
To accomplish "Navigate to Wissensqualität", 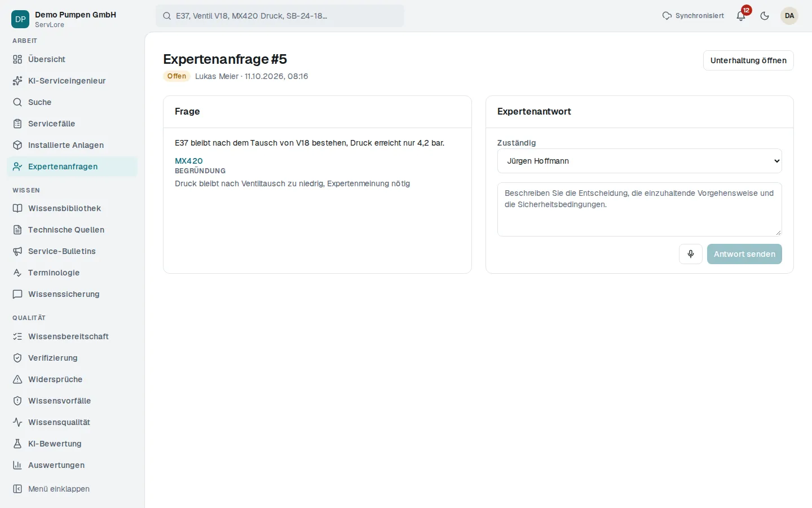I will click(x=72, y=422).
